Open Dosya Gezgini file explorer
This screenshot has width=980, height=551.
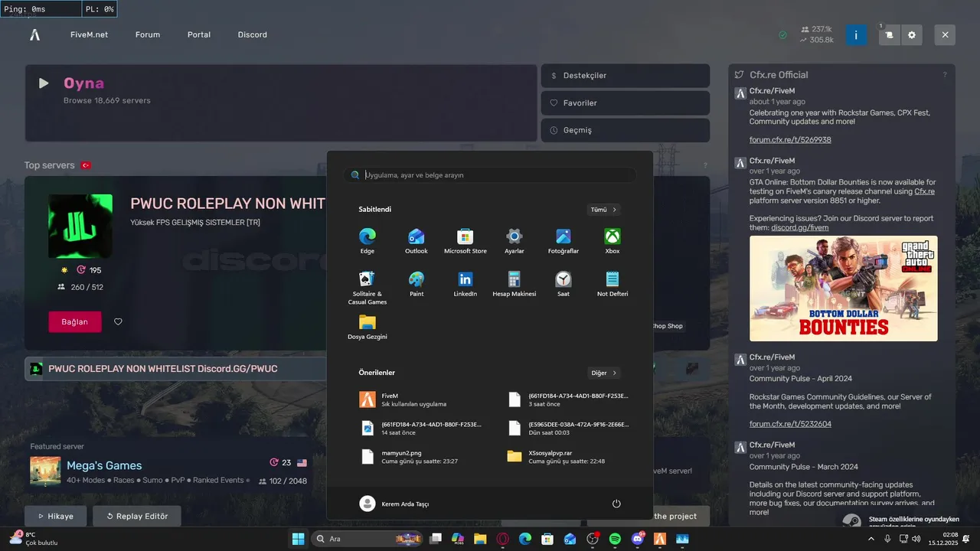[x=367, y=327]
